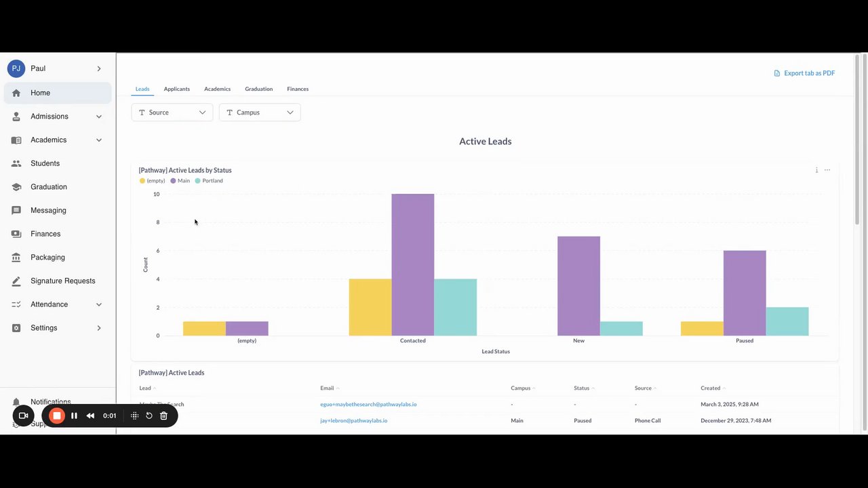Delete the recording with trash icon
This screenshot has height=488, width=868.
[x=163, y=415]
